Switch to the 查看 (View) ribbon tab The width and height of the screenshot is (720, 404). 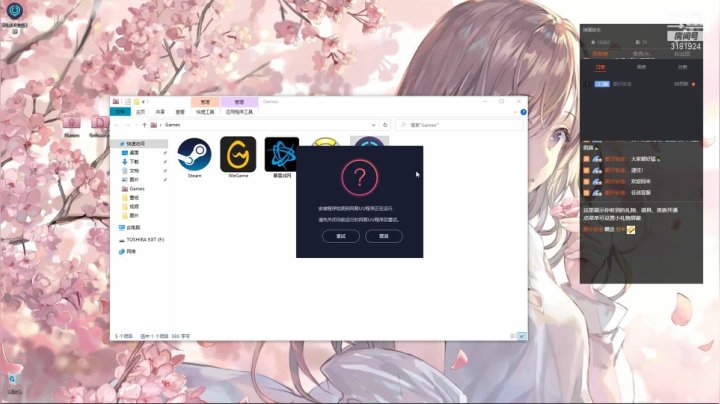[180, 112]
